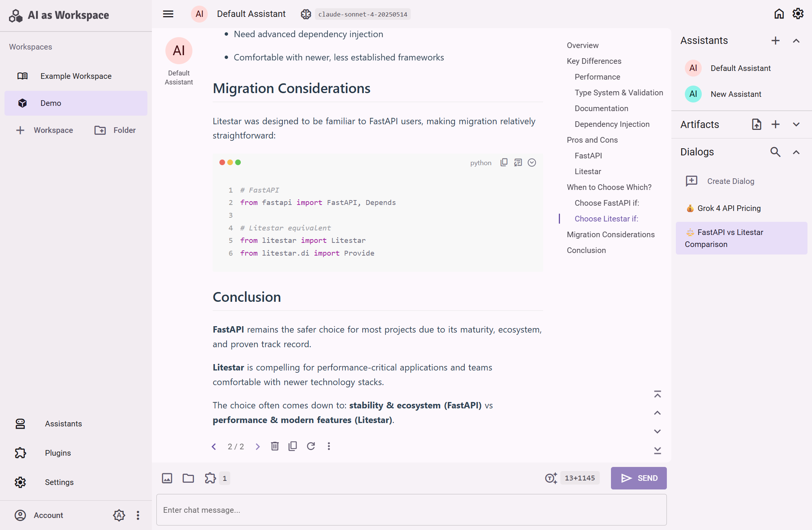Select Default Assistant in Assistants panel
Screen dimensions: 812x530
coord(741,68)
